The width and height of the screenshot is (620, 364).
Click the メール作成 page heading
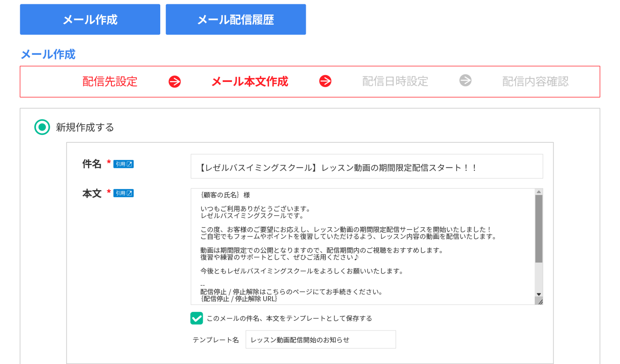pos(48,54)
